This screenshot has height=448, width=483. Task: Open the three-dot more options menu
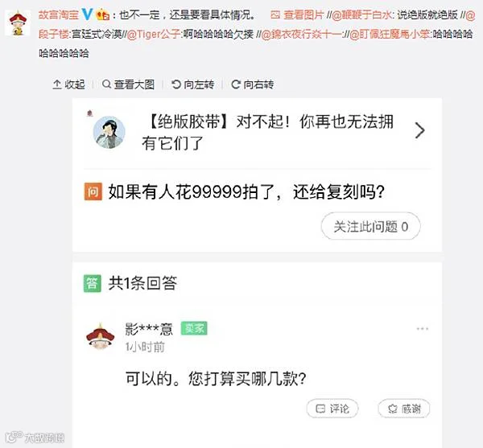(423, 329)
